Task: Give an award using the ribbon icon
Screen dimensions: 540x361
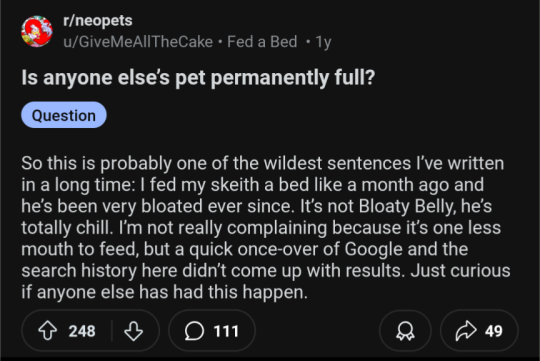Action: pos(405,331)
